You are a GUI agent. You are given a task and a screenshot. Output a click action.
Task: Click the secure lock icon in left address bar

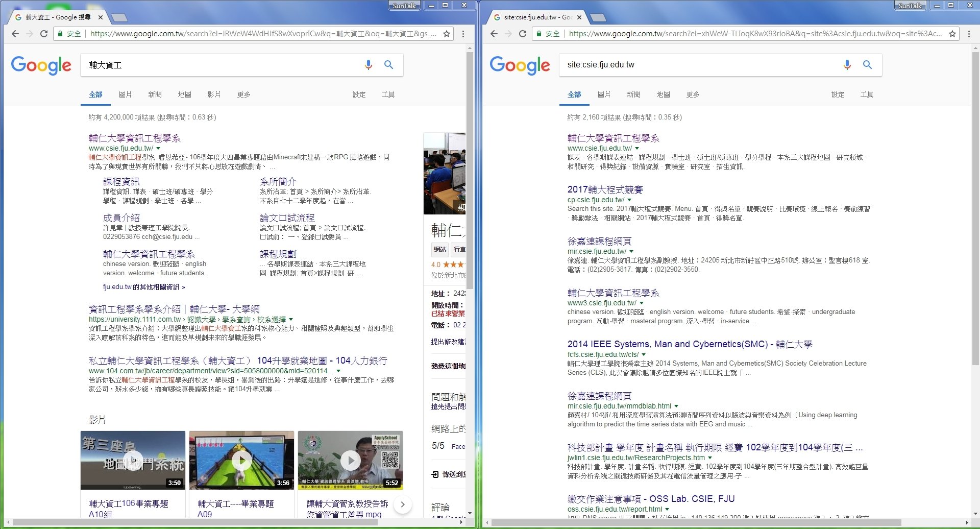point(60,34)
